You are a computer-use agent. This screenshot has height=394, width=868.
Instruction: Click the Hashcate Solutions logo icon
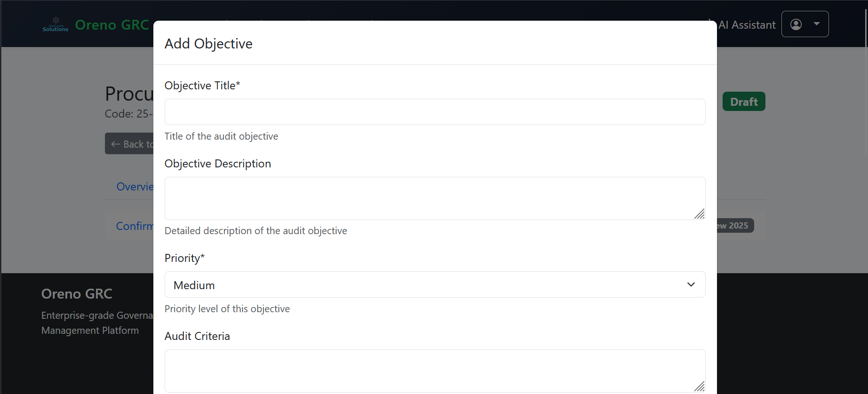[x=56, y=24]
